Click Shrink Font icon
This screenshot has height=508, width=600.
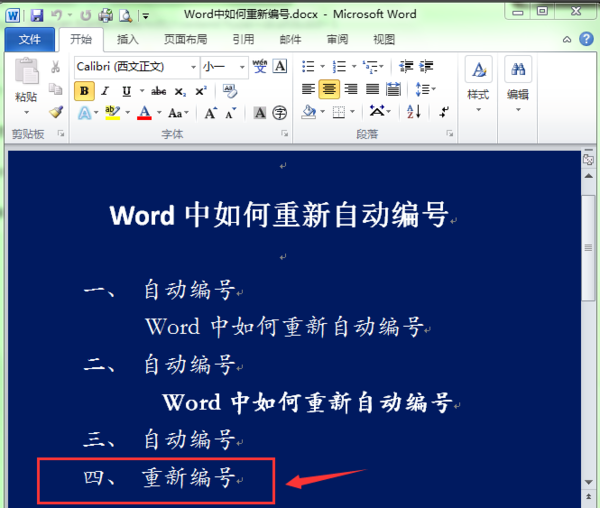[x=230, y=113]
